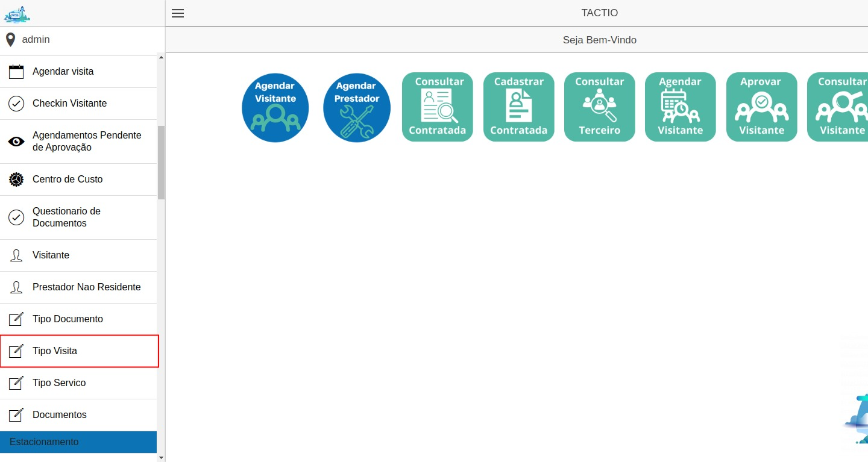Click the Agendar Visitante blue circle icon
This screenshot has height=462, width=868.
click(275, 108)
